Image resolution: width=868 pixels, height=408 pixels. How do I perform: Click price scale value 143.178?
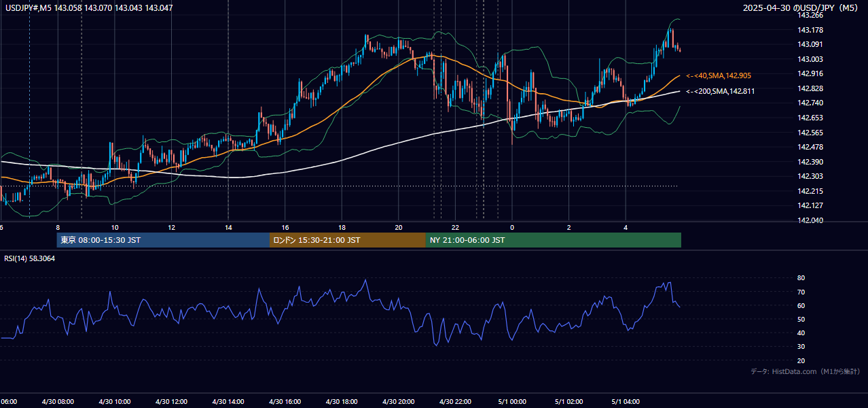(x=811, y=30)
